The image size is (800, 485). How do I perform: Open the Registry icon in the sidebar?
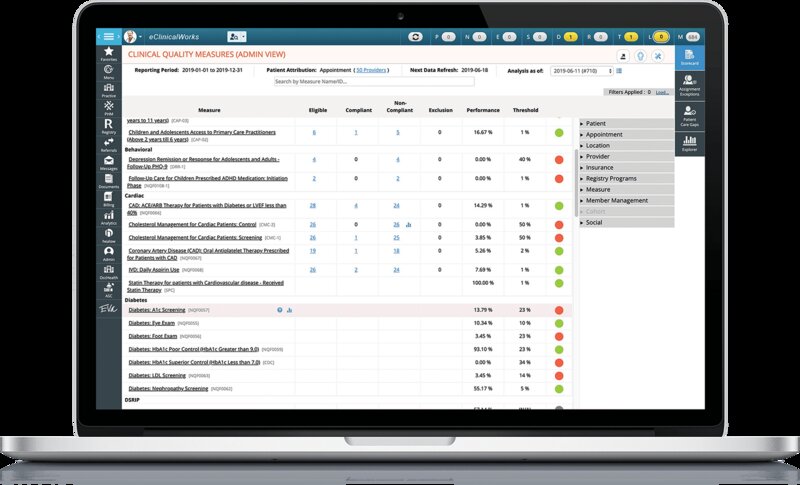click(109, 126)
